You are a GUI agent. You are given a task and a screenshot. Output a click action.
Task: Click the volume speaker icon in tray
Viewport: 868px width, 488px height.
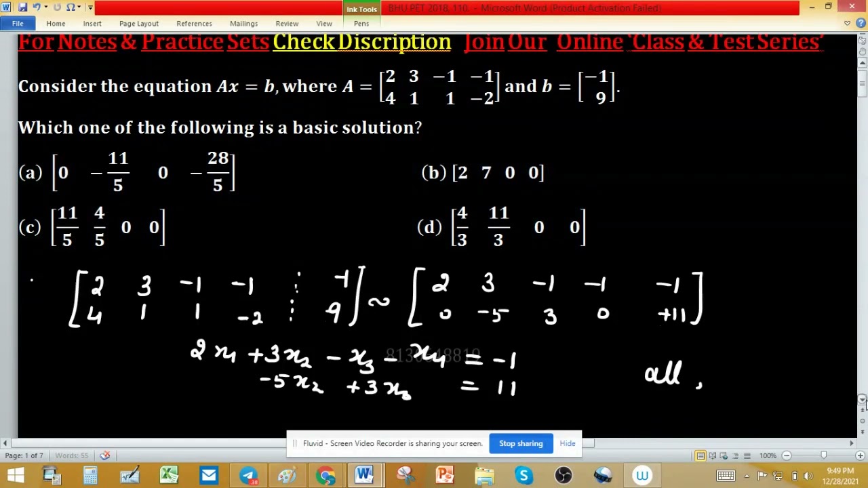click(808, 475)
